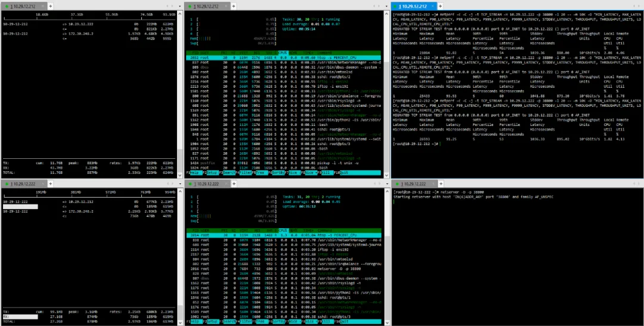Click F9 Kill in the 10.29.12.222 htop
This screenshot has height=326, width=644.
(x=324, y=321)
